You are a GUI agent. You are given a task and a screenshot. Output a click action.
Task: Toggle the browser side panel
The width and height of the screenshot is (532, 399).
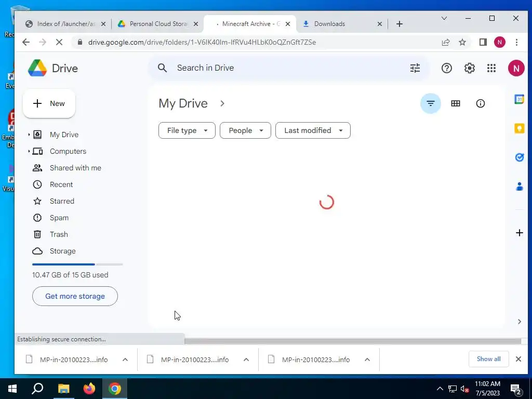click(483, 42)
